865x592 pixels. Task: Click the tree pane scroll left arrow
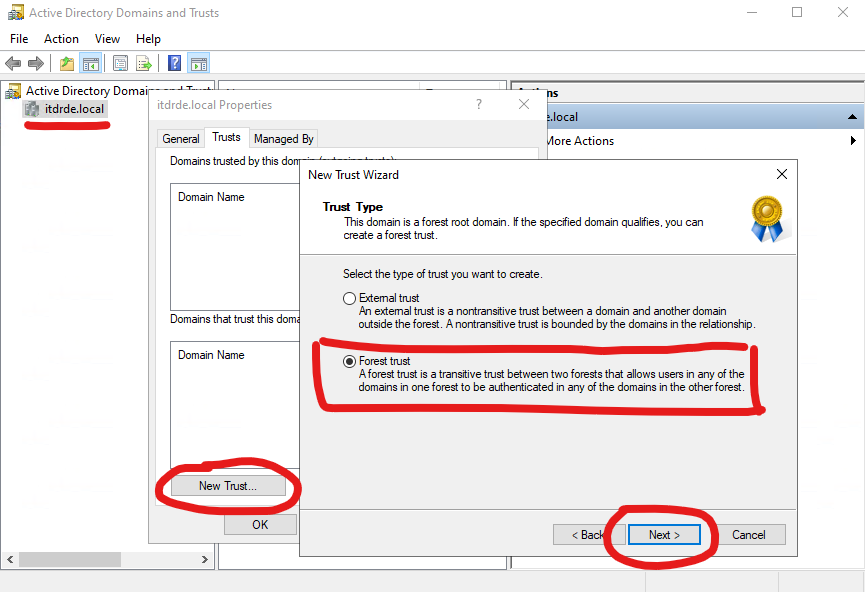click(x=10, y=559)
